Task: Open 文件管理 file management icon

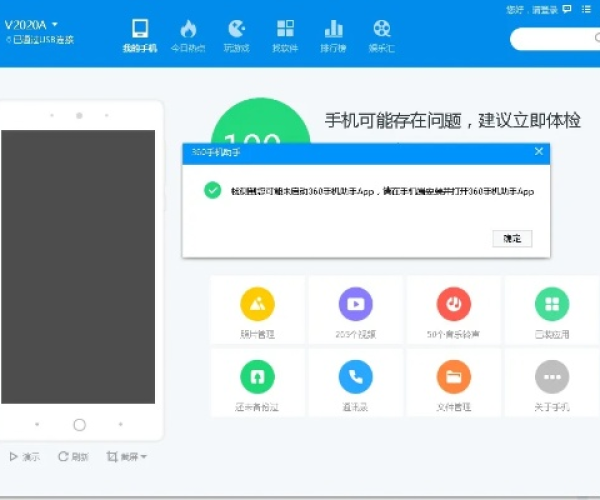Action: tap(454, 377)
